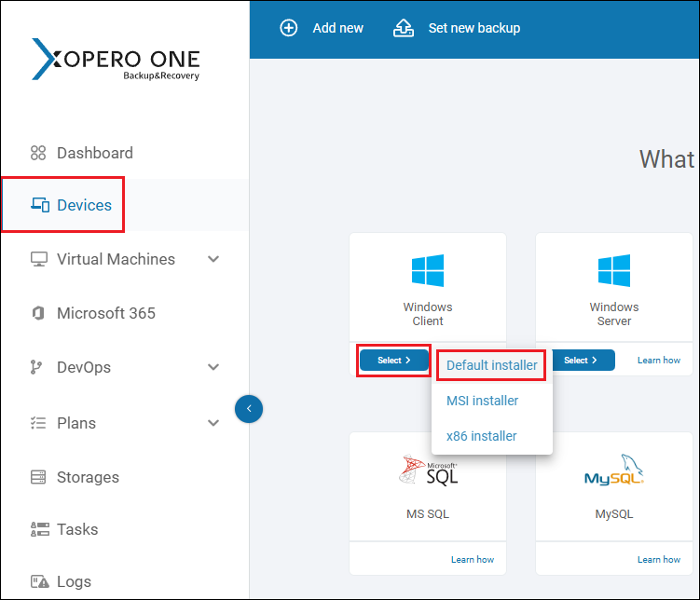
Task: Click the DevOps branch icon
Action: (x=35, y=367)
